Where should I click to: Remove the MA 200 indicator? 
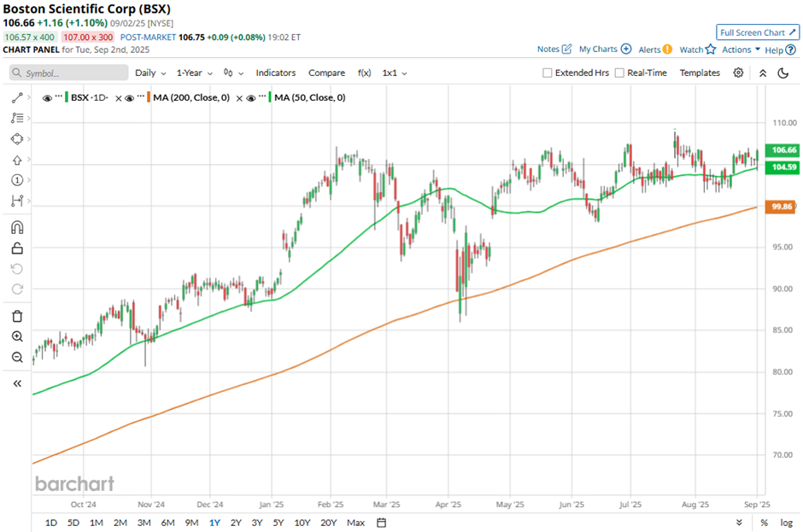239,98
